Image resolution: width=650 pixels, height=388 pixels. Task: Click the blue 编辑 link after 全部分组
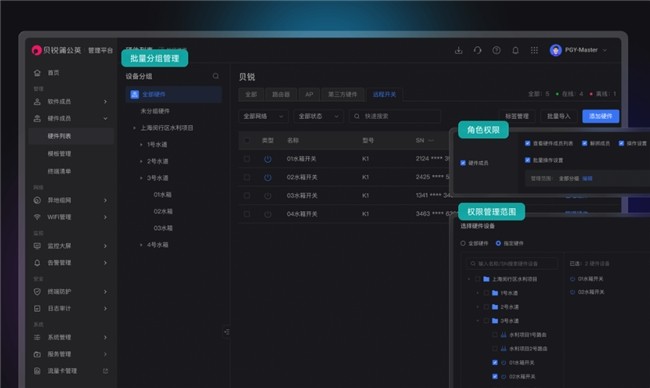click(x=587, y=179)
